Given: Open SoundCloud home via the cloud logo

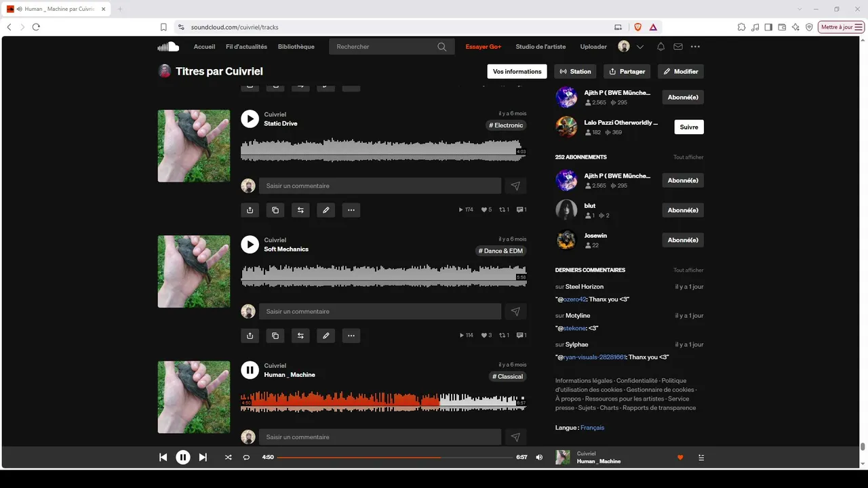Looking at the screenshot, I should pos(168,47).
